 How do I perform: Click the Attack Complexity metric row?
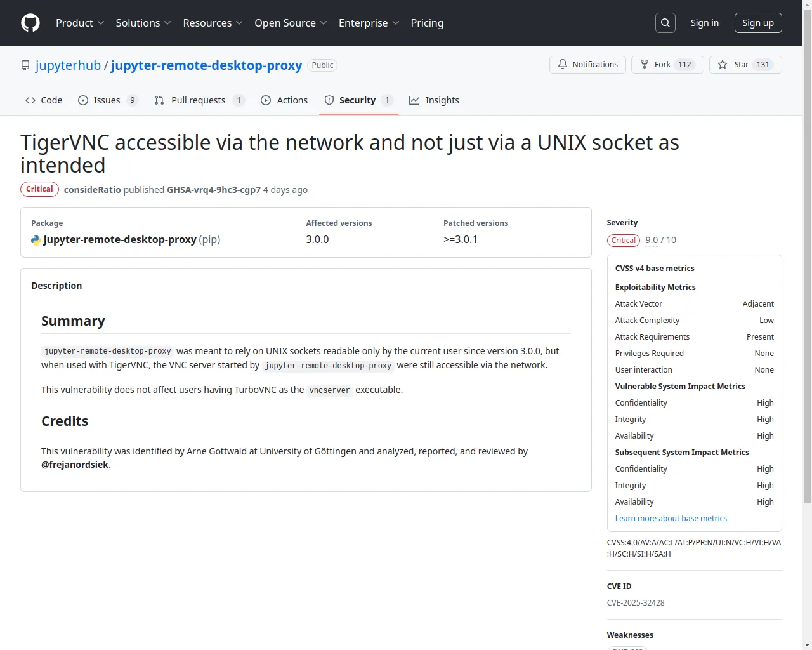coord(695,321)
